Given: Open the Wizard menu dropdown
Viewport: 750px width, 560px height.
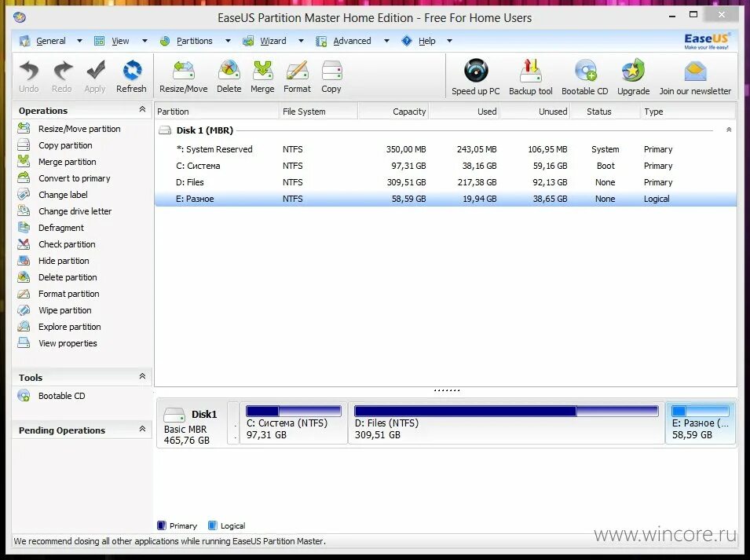Looking at the screenshot, I should [x=273, y=40].
